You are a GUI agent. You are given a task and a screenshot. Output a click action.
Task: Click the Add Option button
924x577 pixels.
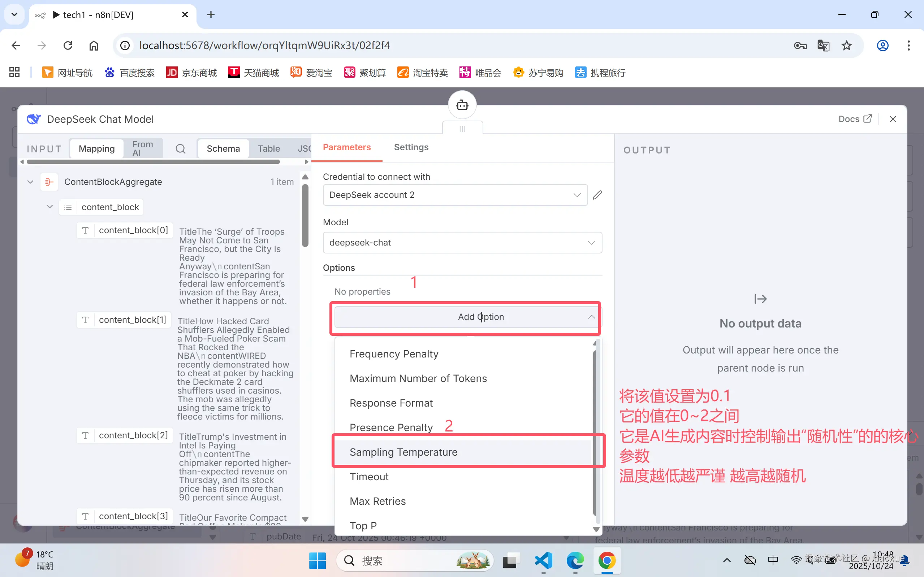(465, 317)
